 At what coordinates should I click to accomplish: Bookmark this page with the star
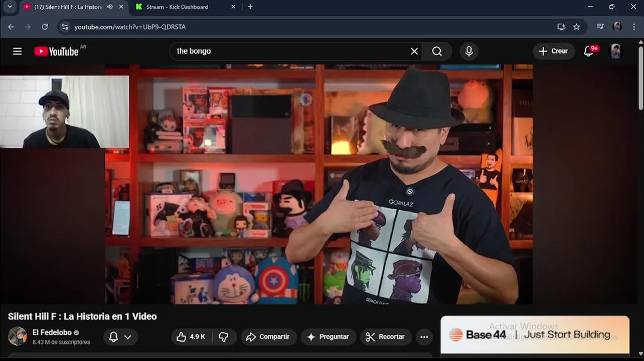pyautogui.click(x=577, y=27)
